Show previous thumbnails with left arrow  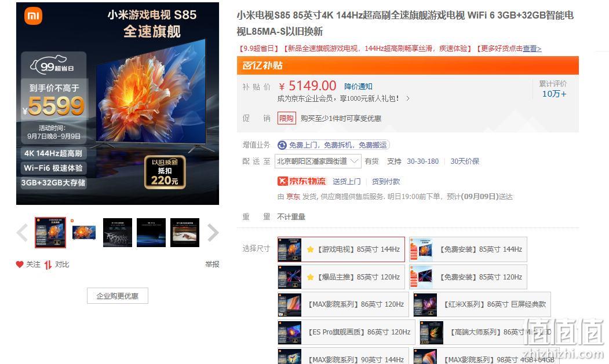click(22, 233)
